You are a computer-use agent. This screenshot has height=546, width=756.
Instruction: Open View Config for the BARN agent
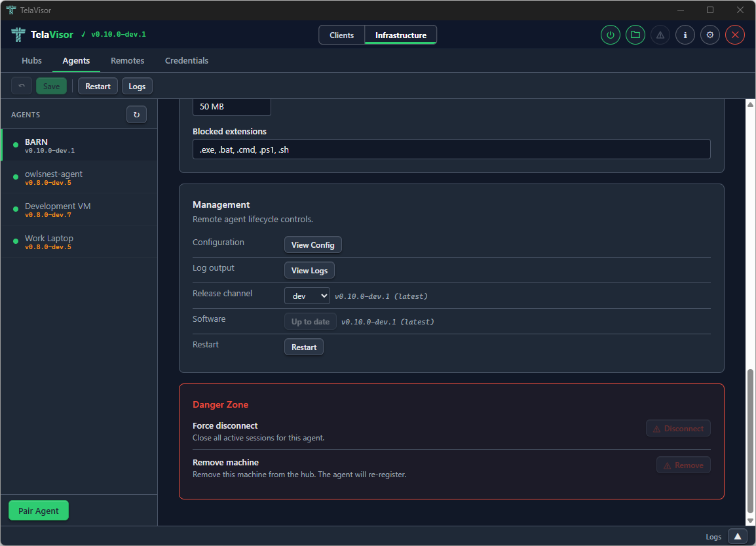point(312,244)
